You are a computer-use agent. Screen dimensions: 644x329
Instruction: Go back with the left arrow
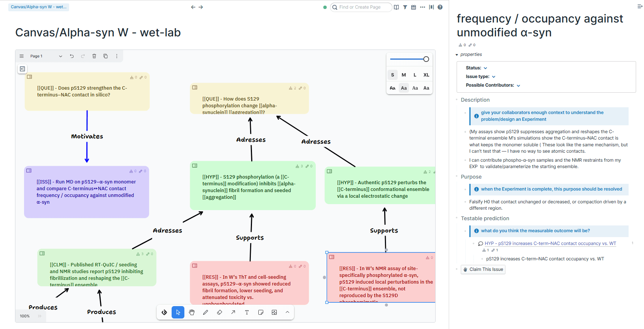pyautogui.click(x=193, y=7)
